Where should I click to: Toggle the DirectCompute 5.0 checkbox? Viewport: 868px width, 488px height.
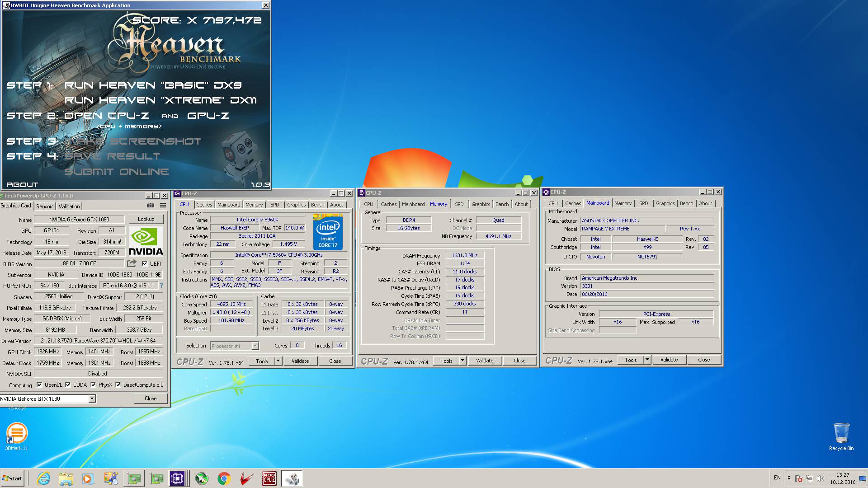tap(118, 385)
